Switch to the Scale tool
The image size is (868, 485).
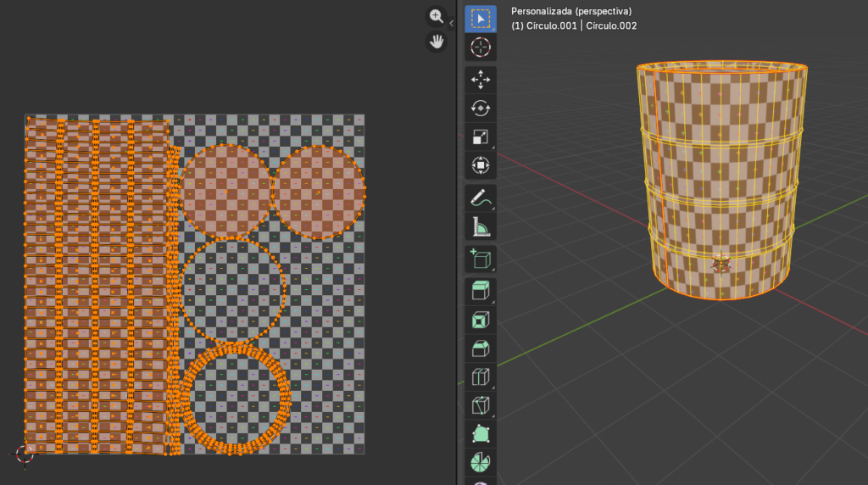pyautogui.click(x=481, y=137)
